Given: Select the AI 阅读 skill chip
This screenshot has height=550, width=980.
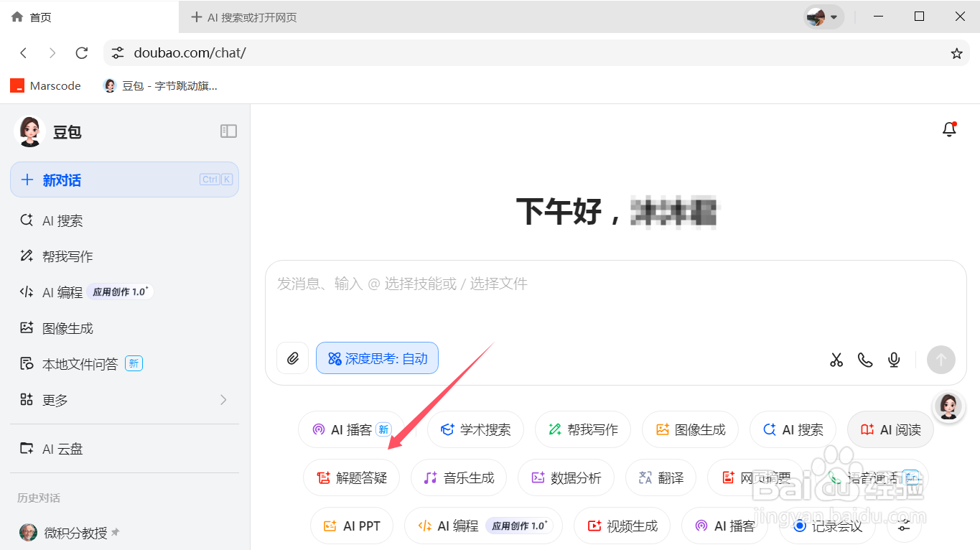Looking at the screenshot, I should pyautogui.click(x=890, y=429).
